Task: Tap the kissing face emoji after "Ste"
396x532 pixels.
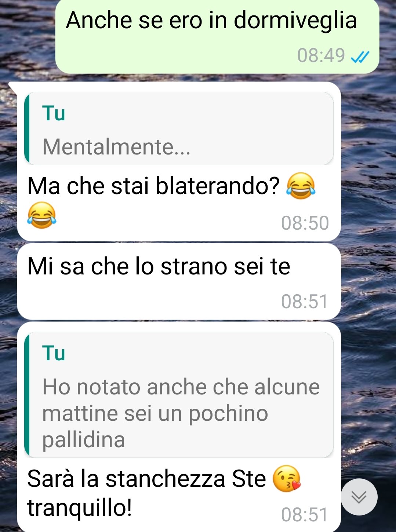Action: [x=287, y=478]
